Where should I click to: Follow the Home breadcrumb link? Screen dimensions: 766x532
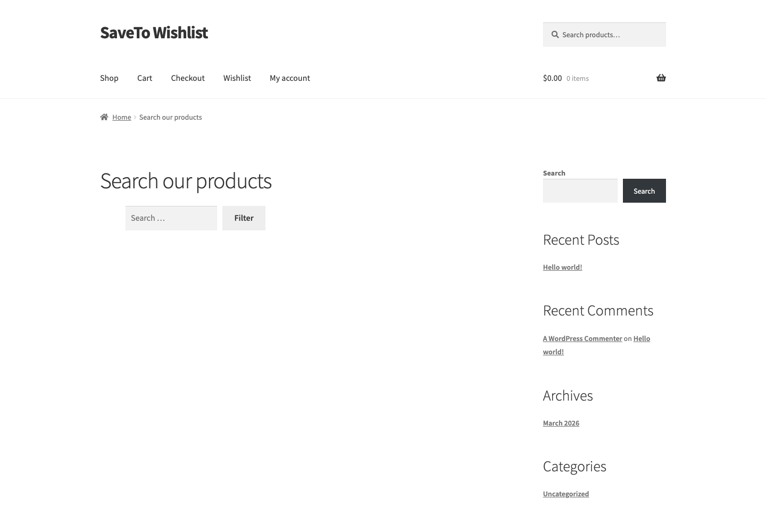coord(121,117)
